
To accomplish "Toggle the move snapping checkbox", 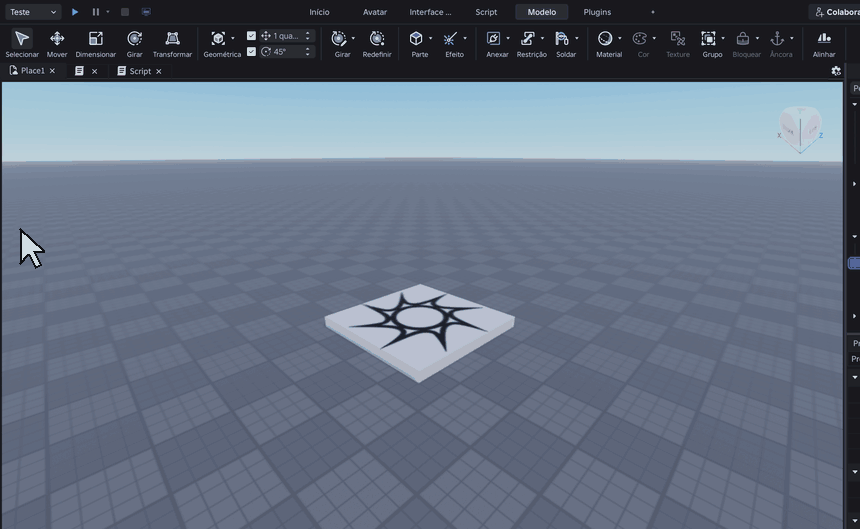I will (251, 36).
